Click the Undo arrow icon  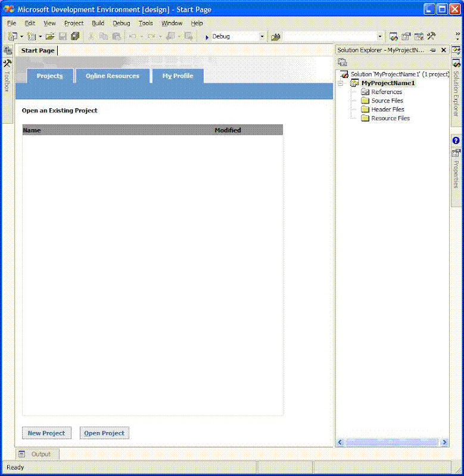click(132, 36)
